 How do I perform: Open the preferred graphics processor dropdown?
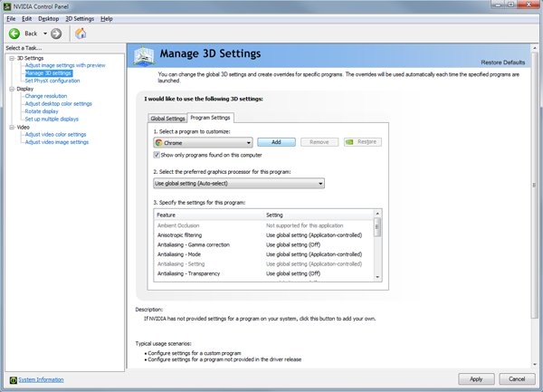[x=239, y=184]
